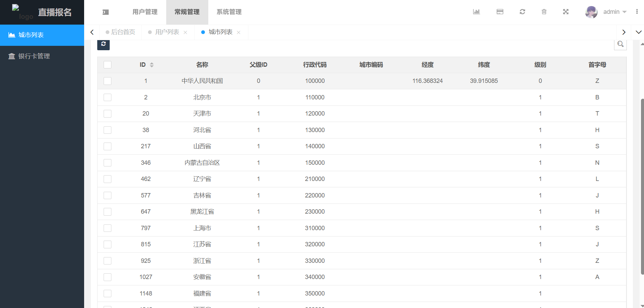Select 银行卡管理 in the sidebar
Viewport: 644px width, 308px height.
point(42,56)
